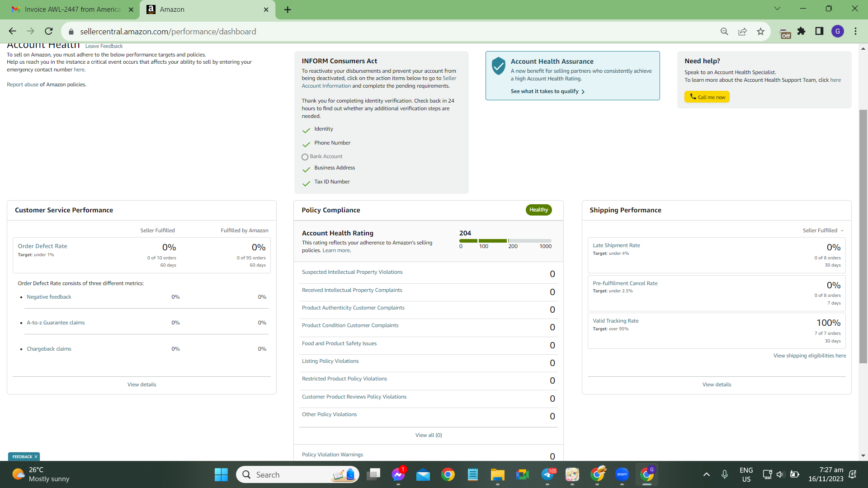Viewport: 868px width, 488px height.
Task: Open Task View on the taskbar
Action: pos(373,474)
